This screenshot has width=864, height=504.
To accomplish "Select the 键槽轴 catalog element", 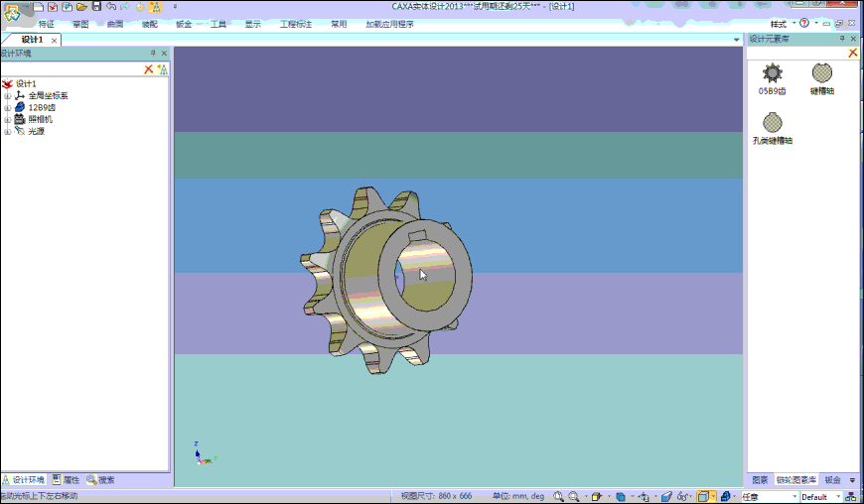I will [x=821, y=79].
